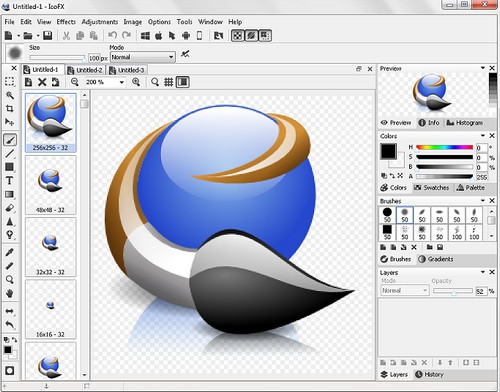Select the Text tool

click(9, 180)
